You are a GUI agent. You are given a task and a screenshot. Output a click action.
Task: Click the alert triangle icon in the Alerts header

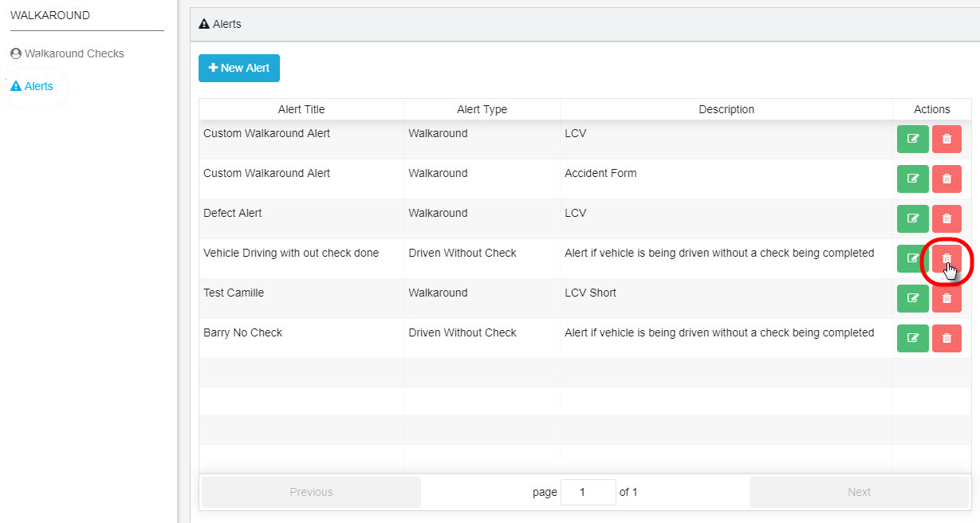(x=204, y=23)
